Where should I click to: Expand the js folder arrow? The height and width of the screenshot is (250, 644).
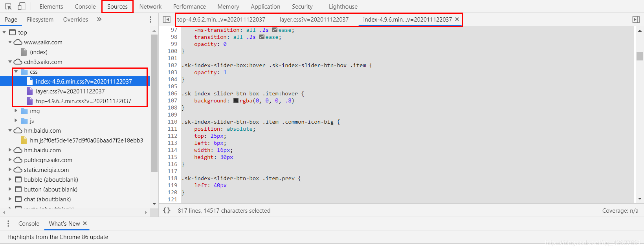point(16,120)
